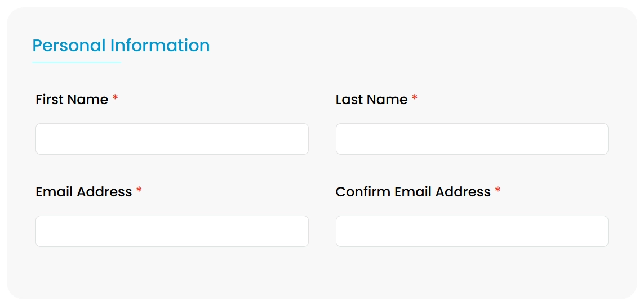Click the Last Name label text
644x305 pixels.
371,100
